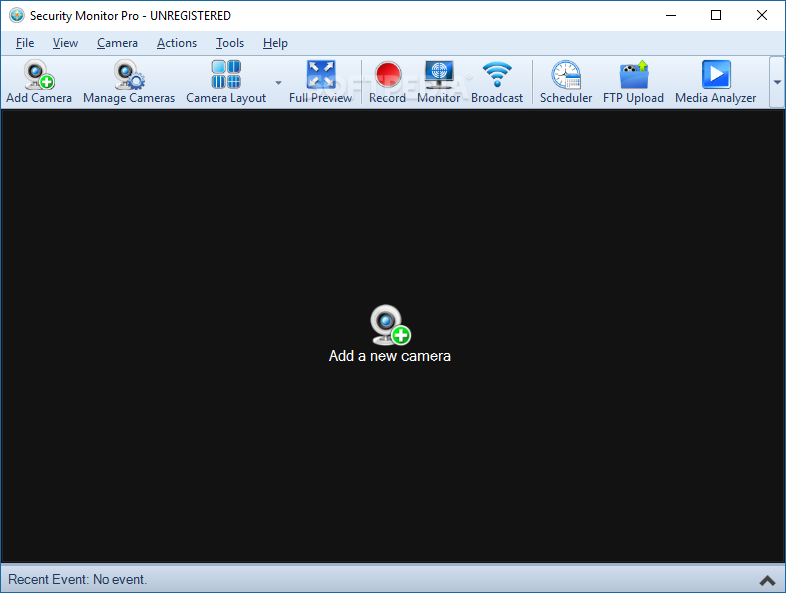Click the 'Add a new camera' text
This screenshot has height=593, width=786.
click(x=389, y=356)
